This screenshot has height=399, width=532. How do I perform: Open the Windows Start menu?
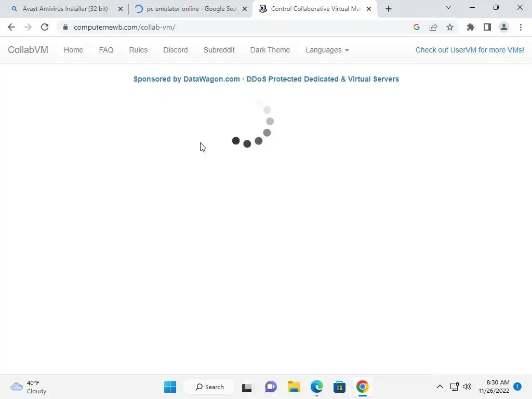[x=170, y=387]
